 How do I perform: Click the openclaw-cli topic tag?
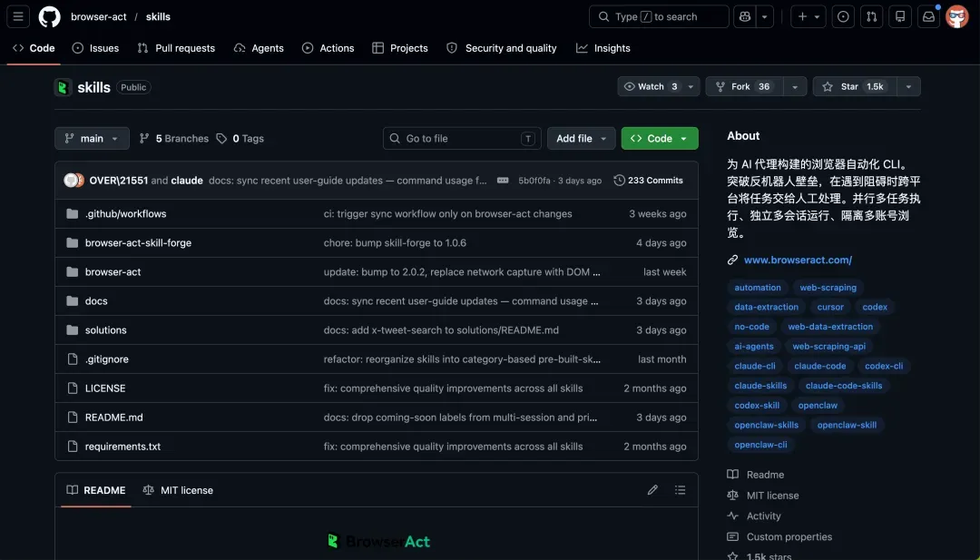pyautogui.click(x=760, y=445)
